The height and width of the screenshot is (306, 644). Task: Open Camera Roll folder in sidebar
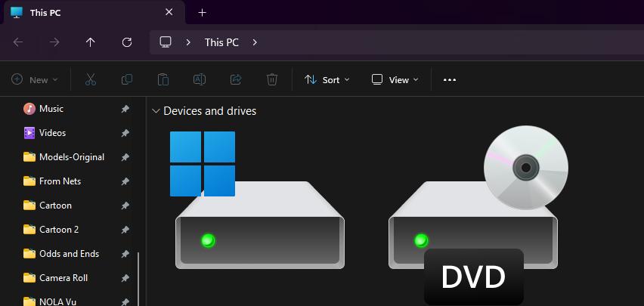55,278
